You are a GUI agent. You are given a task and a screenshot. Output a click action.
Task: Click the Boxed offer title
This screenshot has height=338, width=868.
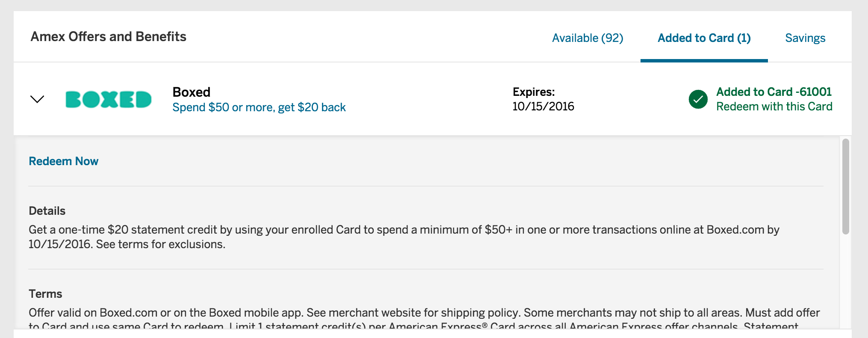(x=191, y=92)
